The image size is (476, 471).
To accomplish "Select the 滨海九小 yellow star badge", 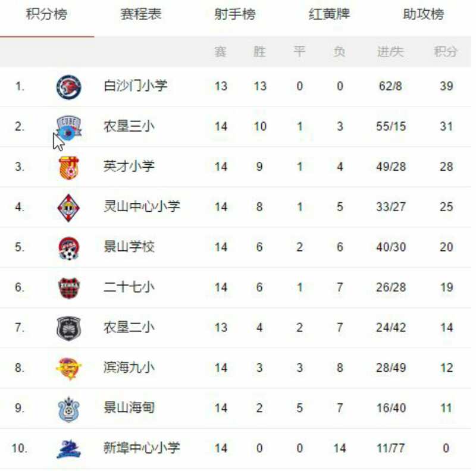I will [x=69, y=369].
